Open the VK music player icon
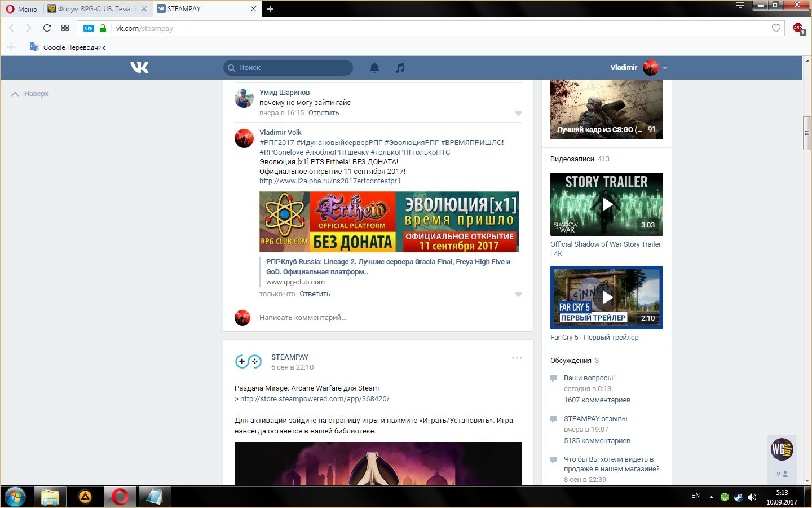812x508 pixels. [x=400, y=68]
